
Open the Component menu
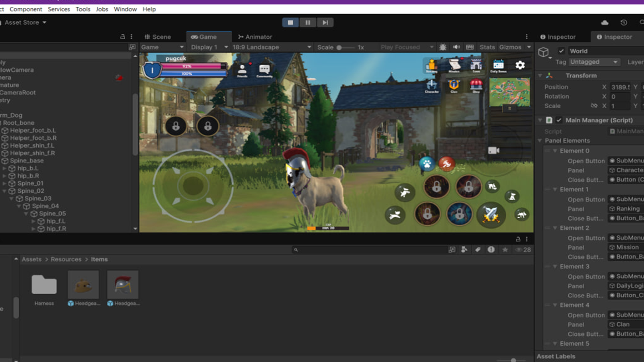25,9
